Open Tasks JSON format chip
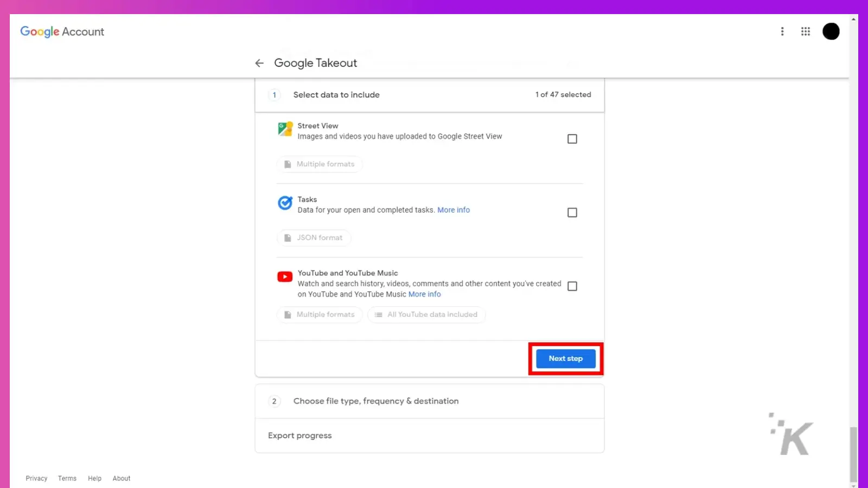This screenshot has width=868, height=488. pyautogui.click(x=314, y=238)
